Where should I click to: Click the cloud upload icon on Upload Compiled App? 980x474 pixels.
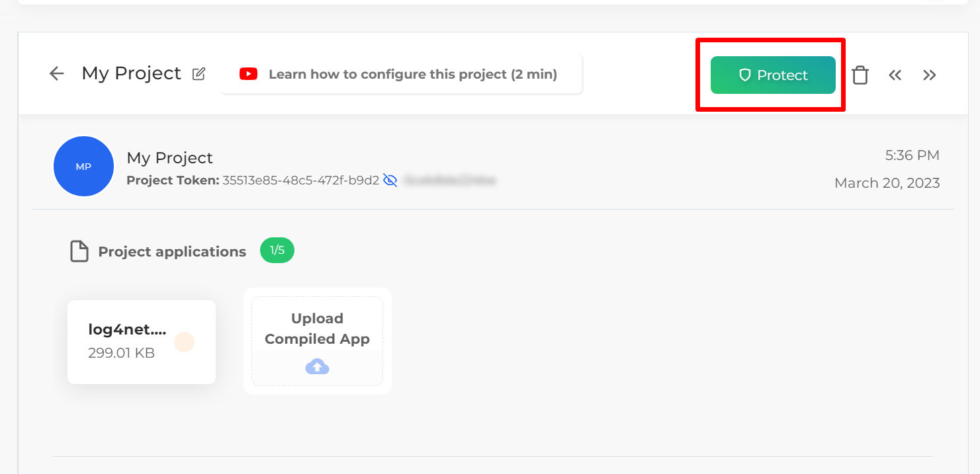pyautogui.click(x=317, y=366)
